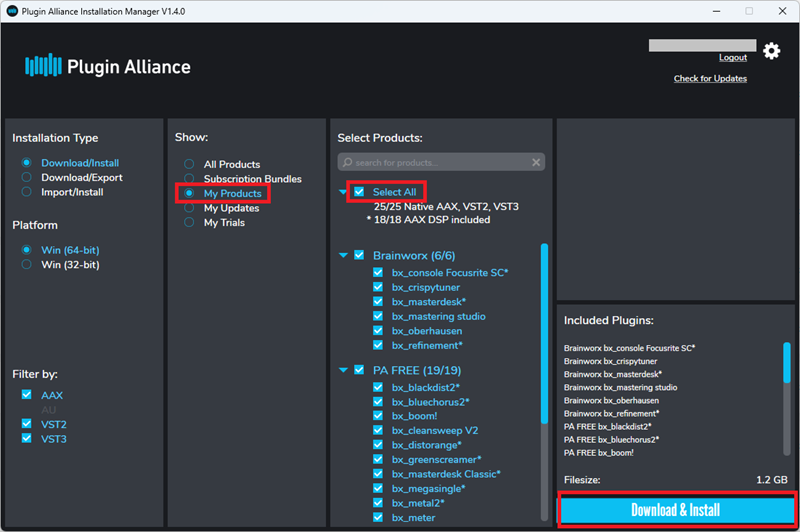Select the My Updates radio option
Image resolution: width=800 pixels, height=532 pixels.
click(189, 208)
